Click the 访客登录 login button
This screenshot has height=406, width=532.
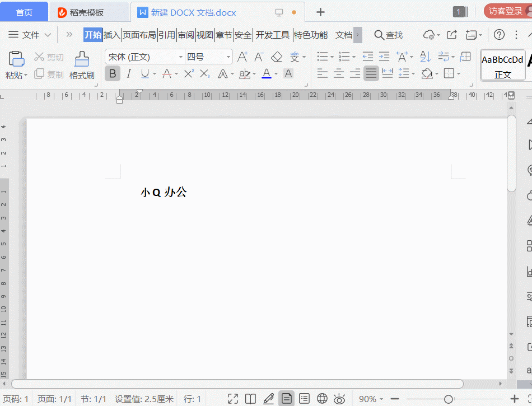[505, 11]
